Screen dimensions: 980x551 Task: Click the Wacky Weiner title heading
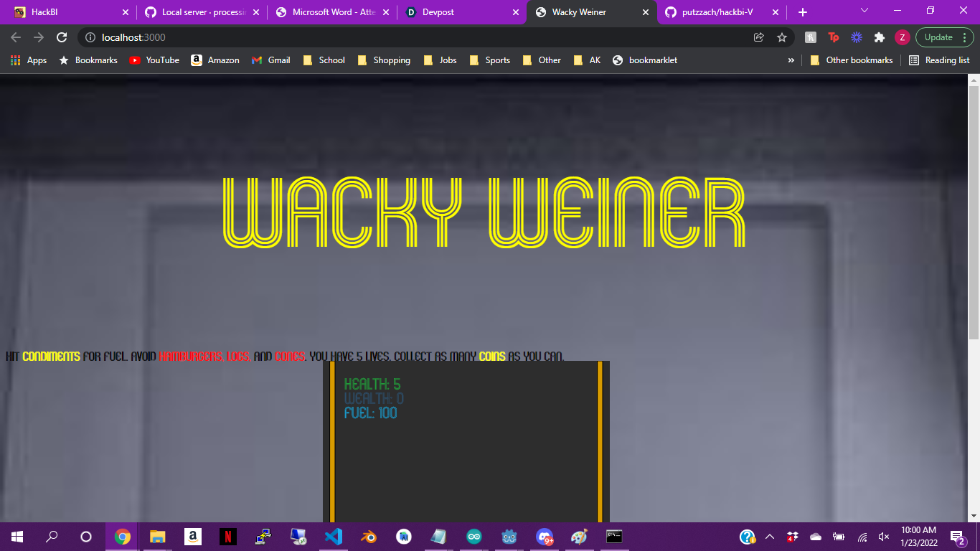click(484, 212)
